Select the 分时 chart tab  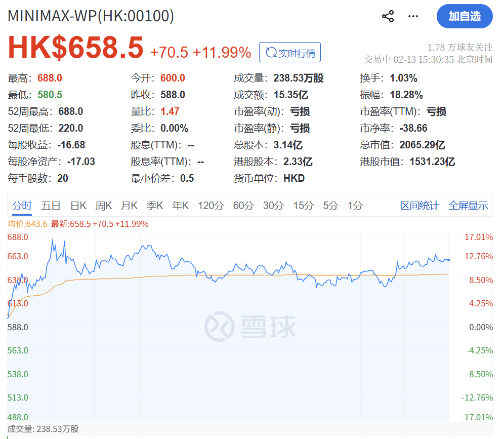pos(22,206)
